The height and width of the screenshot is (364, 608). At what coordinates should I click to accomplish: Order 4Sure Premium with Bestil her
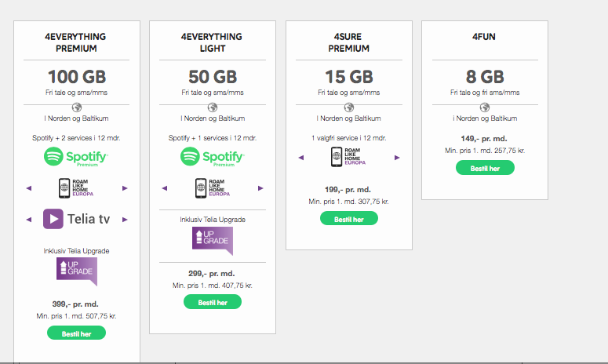[349, 219]
